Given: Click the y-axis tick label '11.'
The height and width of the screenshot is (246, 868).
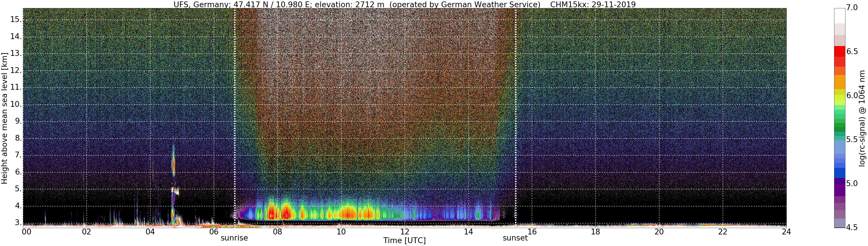Looking at the screenshot, I should [x=16, y=87].
